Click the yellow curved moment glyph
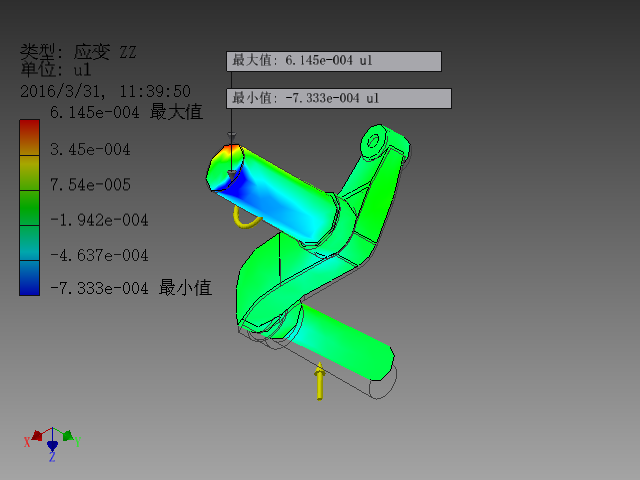 pyautogui.click(x=247, y=217)
